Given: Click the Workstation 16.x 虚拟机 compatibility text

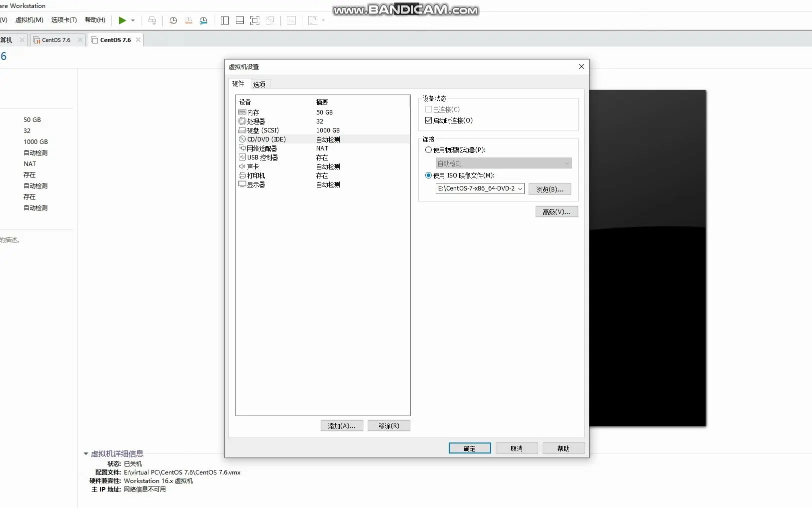Looking at the screenshot, I should tap(158, 481).
